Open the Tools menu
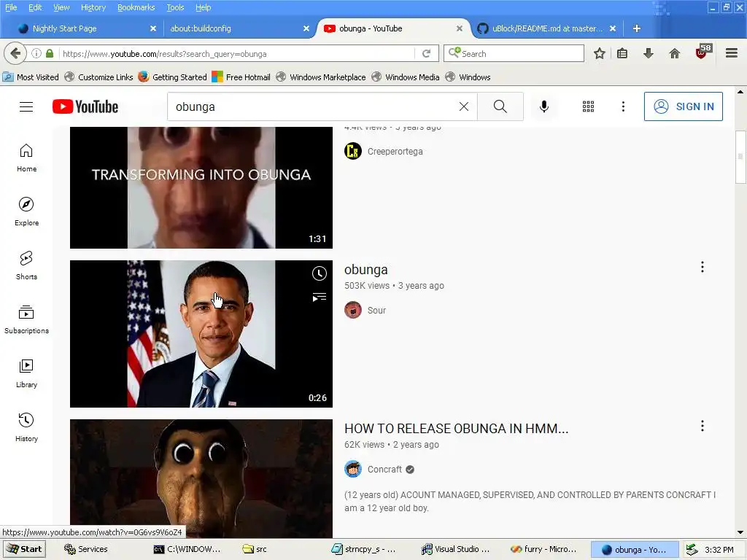The image size is (747, 560). click(175, 7)
